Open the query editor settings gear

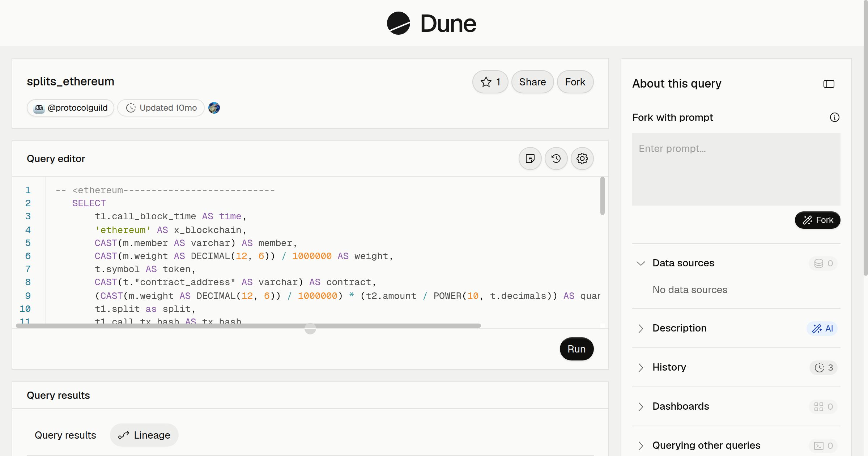tap(582, 159)
